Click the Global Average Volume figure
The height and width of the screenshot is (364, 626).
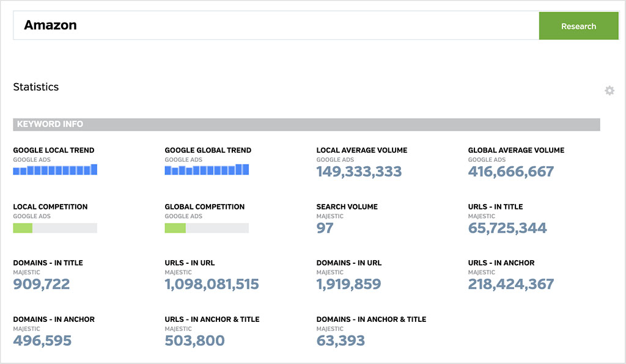pyautogui.click(x=511, y=171)
